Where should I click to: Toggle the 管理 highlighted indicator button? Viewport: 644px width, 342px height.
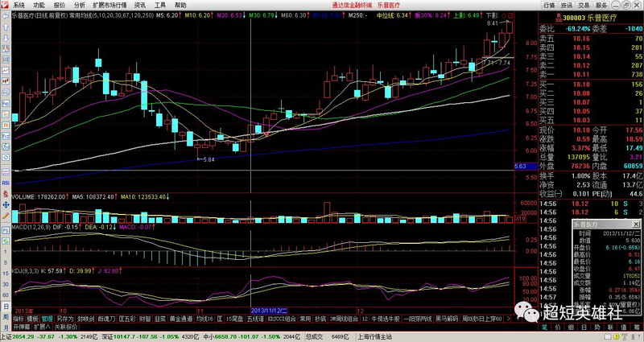click(47, 319)
